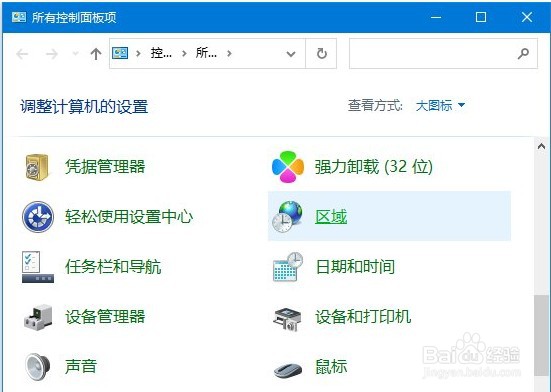
Task: Click the vertical scrollbar thumb
Action: click(541, 335)
